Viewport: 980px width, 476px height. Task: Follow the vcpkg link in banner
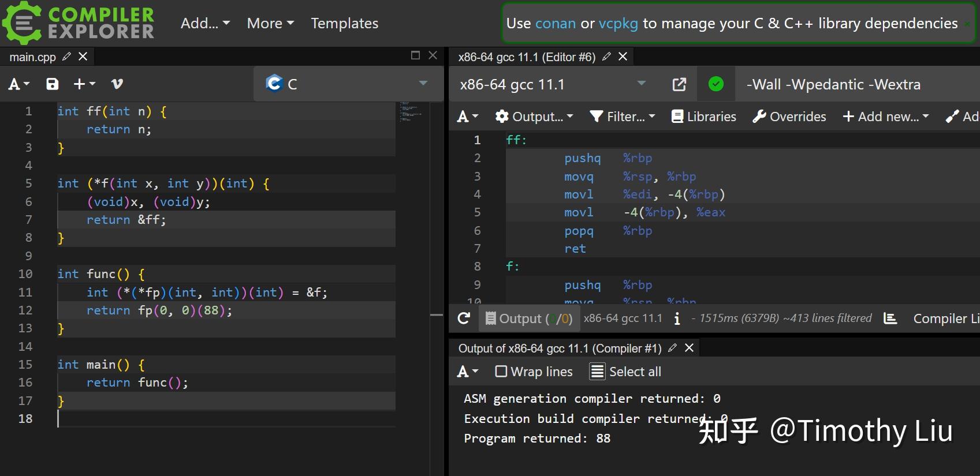(x=618, y=24)
